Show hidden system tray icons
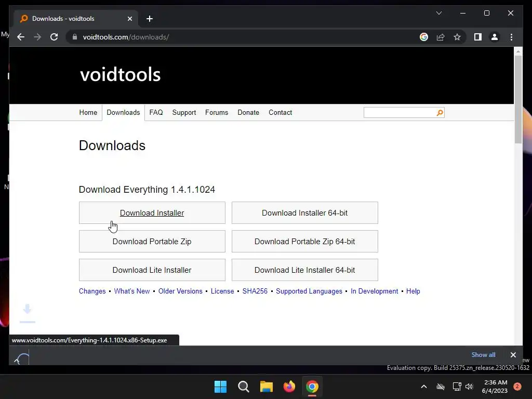Screen dimensions: 532x399 [x=424, y=387]
